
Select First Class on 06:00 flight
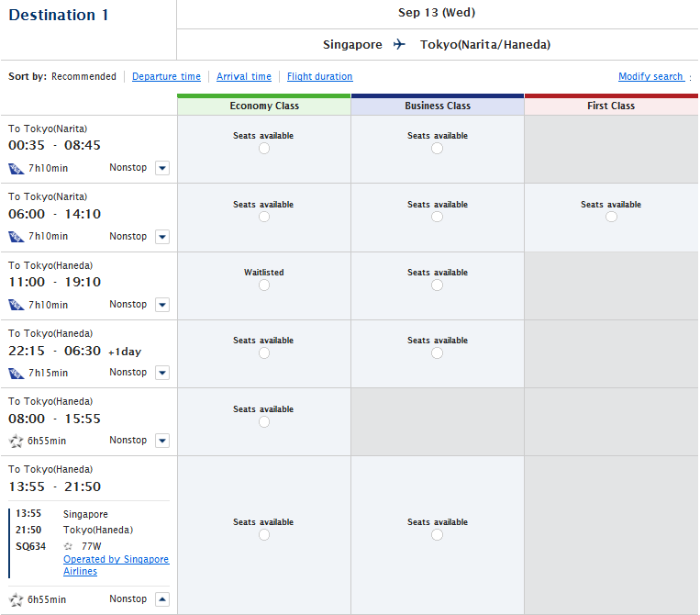(611, 217)
